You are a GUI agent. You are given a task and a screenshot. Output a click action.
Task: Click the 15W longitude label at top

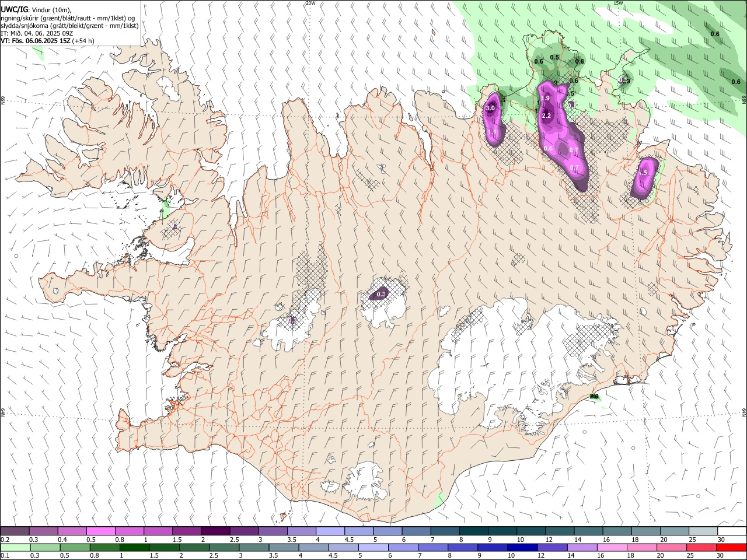618,3
